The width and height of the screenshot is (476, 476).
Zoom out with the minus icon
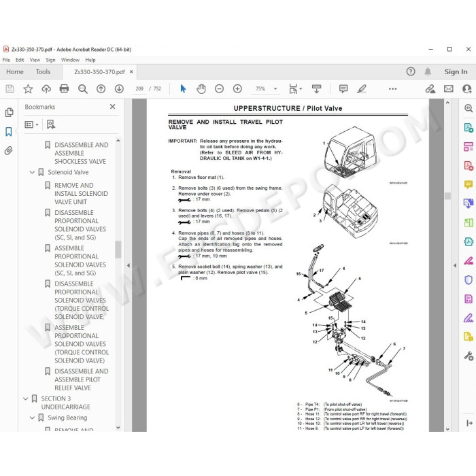click(219, 88)
